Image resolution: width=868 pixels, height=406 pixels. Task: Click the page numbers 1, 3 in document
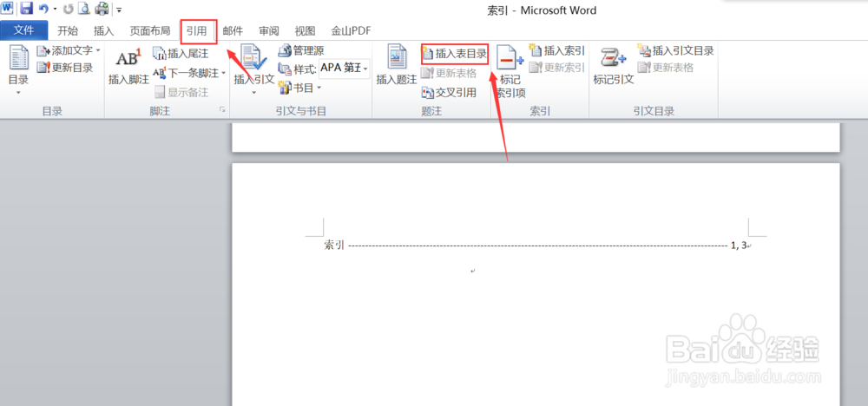pyautogui.click(x=739, y=245)
